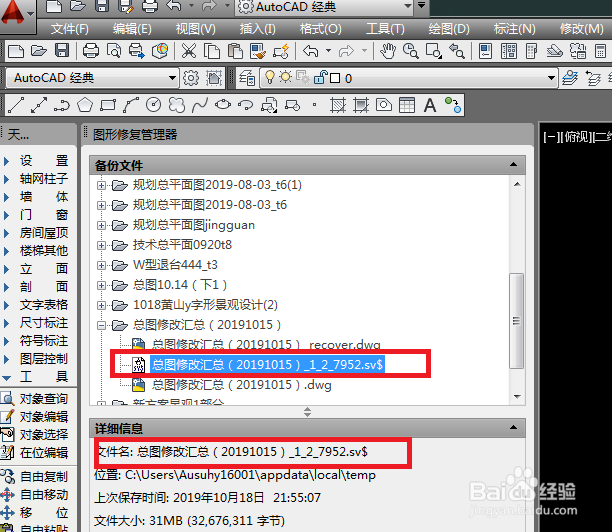Click the Paste icon
612x532 pixels.
click(235, 51)
